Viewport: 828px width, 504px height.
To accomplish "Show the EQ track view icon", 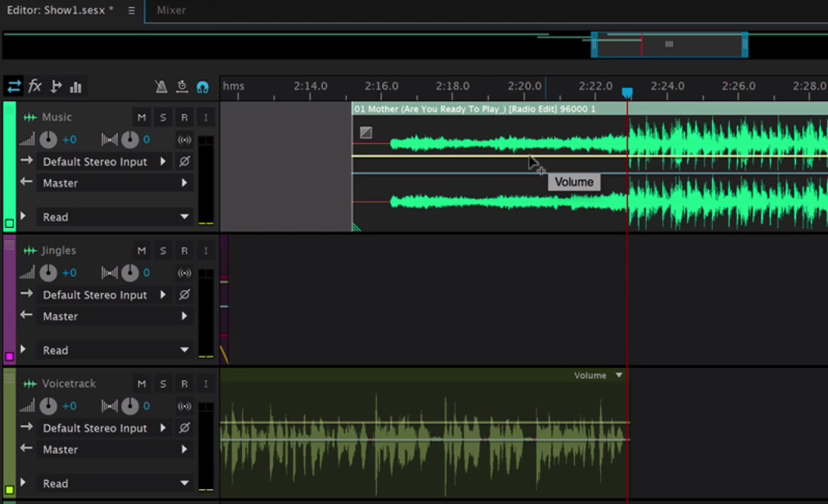I will click(x=75, y=87).
